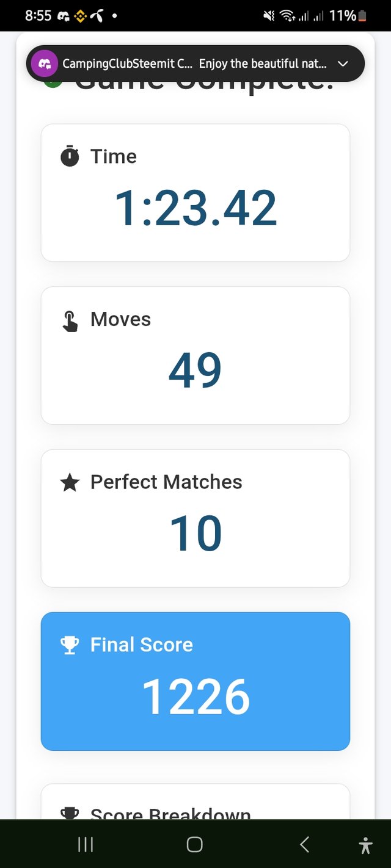Tap the trophy icon beside Score Breakdown
391x868 pixels.
(70, 812)
